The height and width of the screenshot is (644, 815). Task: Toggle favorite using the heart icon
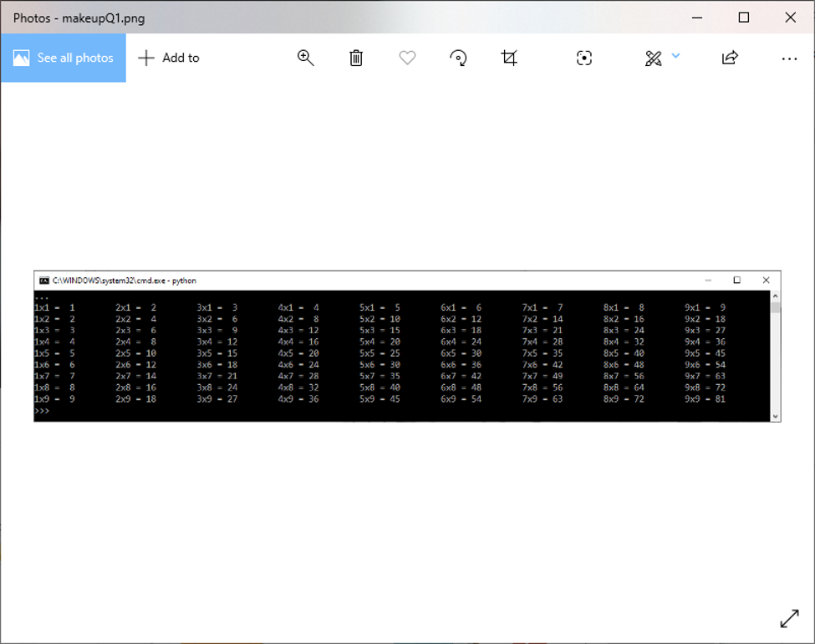click(x=407, y=58)
